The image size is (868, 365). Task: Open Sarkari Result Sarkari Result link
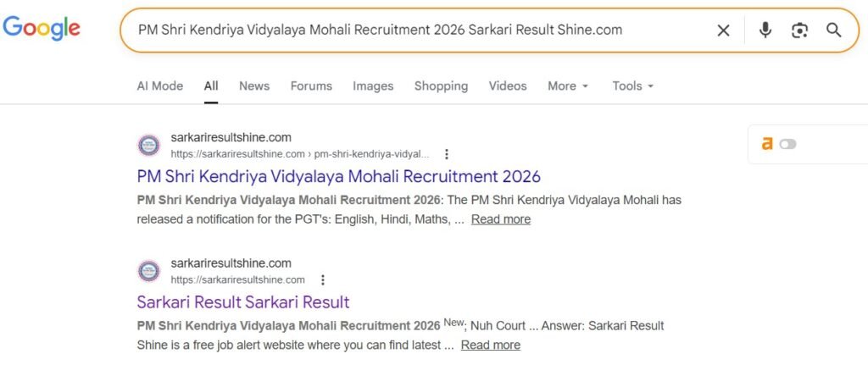(x=243, y=302)
